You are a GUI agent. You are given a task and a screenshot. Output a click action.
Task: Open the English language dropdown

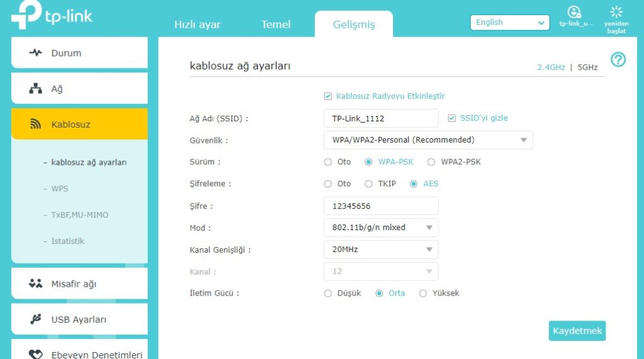[x=509, y=23]
